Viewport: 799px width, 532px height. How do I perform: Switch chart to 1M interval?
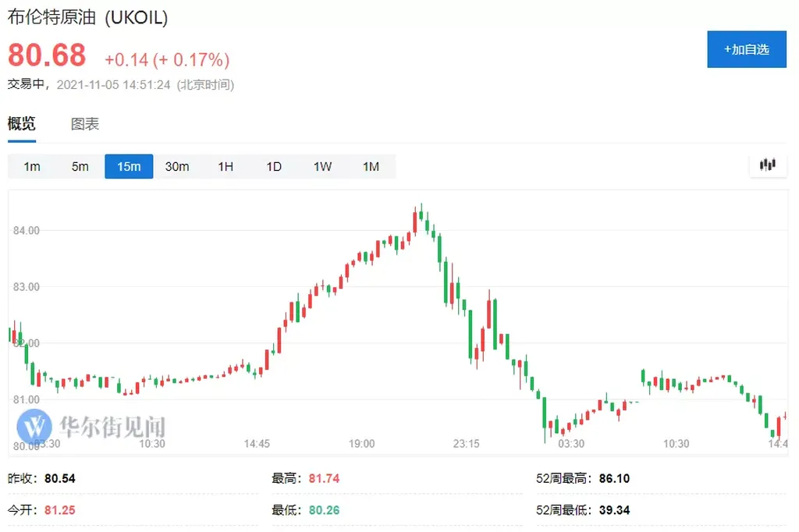[371, 167]
